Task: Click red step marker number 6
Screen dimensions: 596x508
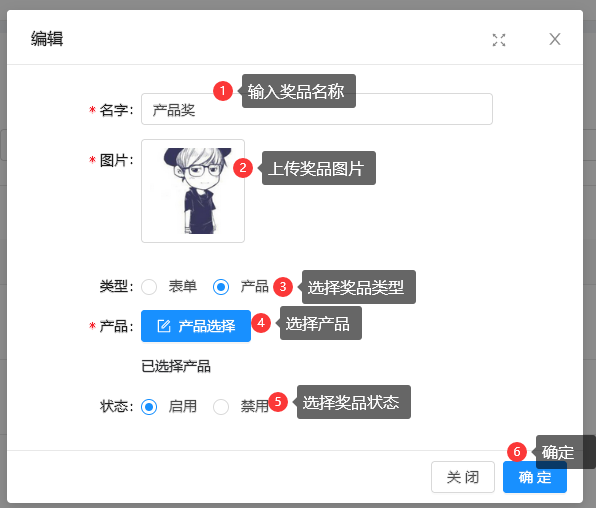Action: (x=517, y=452)
